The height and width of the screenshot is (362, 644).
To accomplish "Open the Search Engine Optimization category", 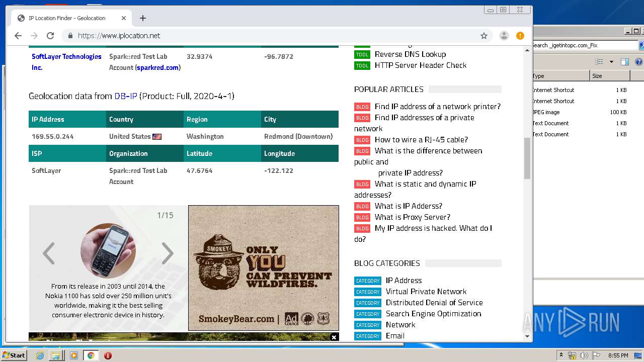I will pyautogui.click(x=434, y=314).
